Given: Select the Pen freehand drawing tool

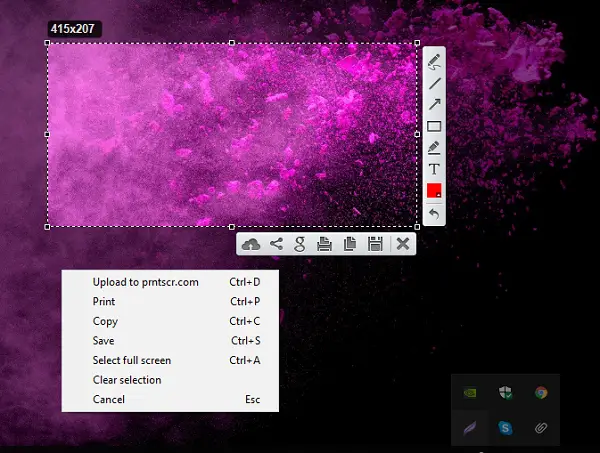Looking at the screenshot, I should click(434, 62).
